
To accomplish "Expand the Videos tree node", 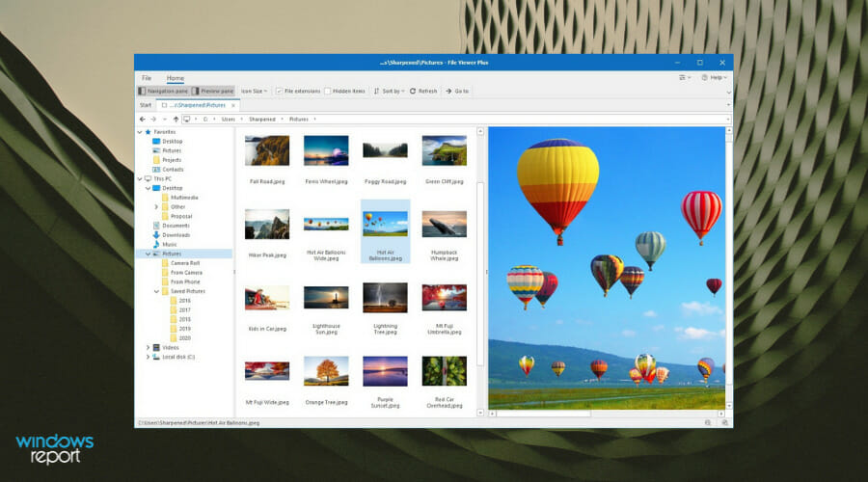I will tap(148, 348).
